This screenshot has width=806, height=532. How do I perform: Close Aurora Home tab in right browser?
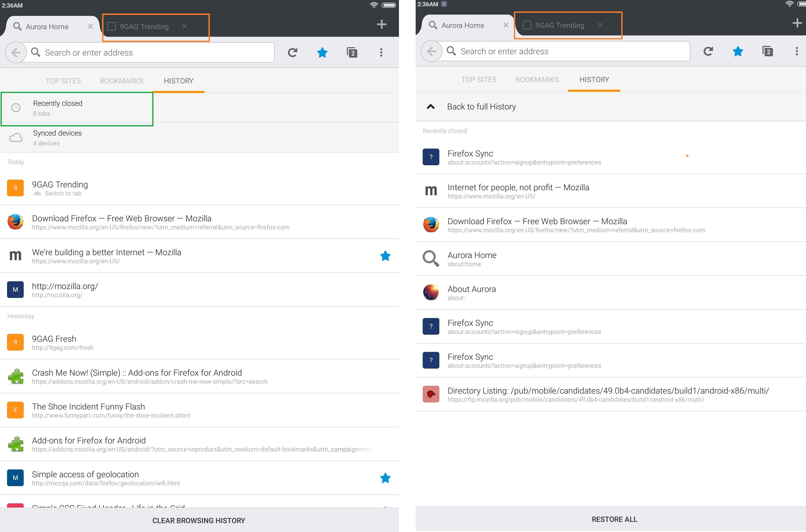(506, 25)
